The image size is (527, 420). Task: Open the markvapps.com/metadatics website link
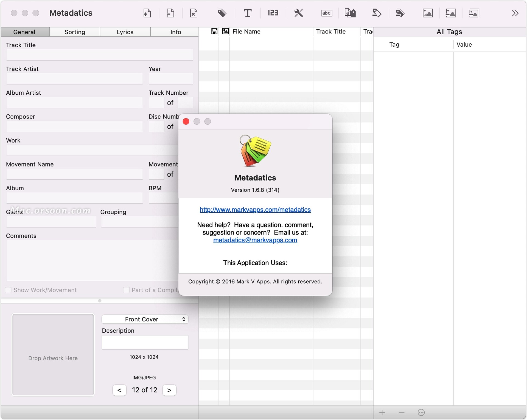click(x=255, y=210)
